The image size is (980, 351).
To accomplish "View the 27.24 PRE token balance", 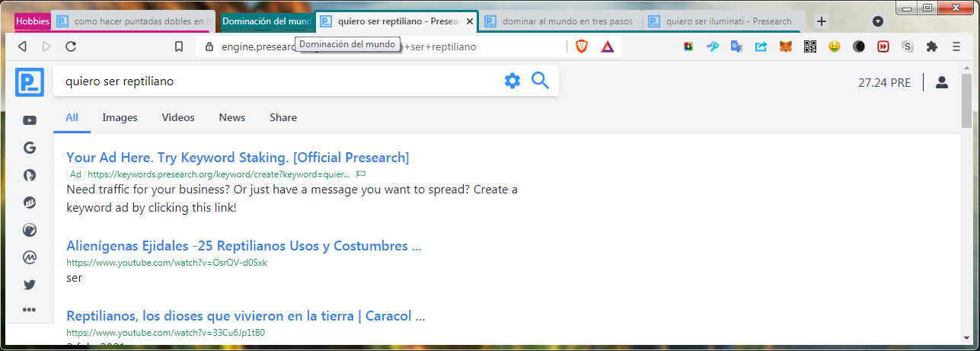I will pyautogui.click(x=884, y=82).
